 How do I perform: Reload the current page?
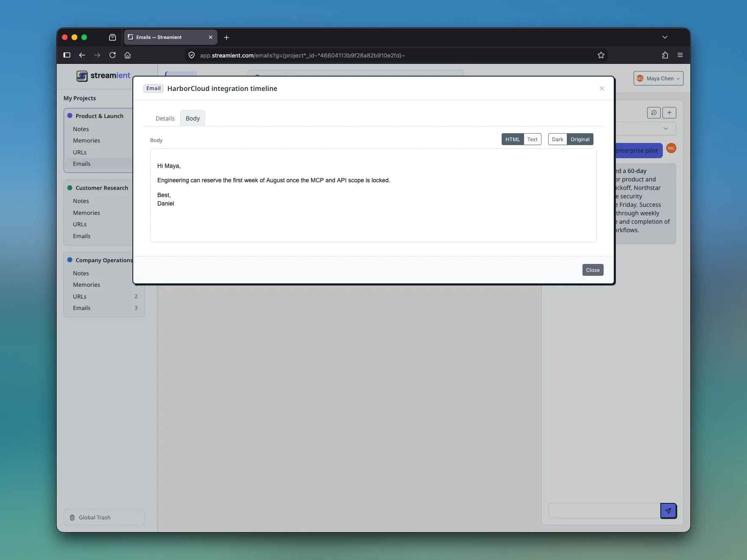113,55
